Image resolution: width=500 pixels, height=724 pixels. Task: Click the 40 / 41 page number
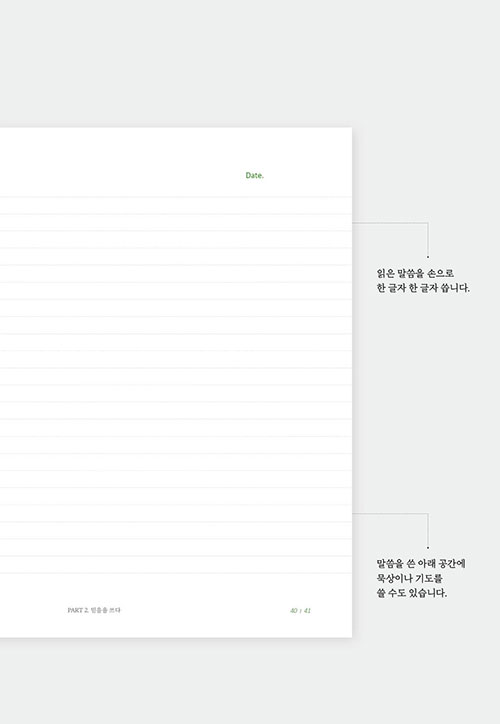pyautogui.click(x=300, y=610)
